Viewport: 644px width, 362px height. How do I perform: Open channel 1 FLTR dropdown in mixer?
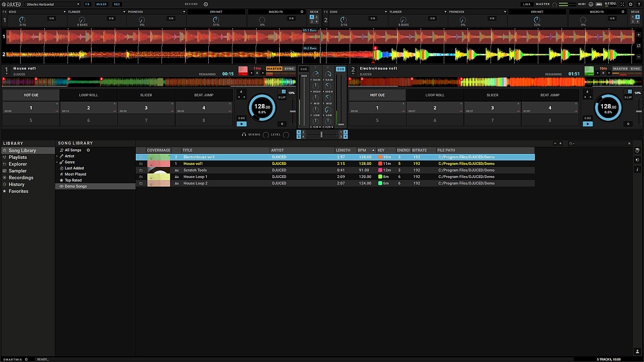click(316, 127)
